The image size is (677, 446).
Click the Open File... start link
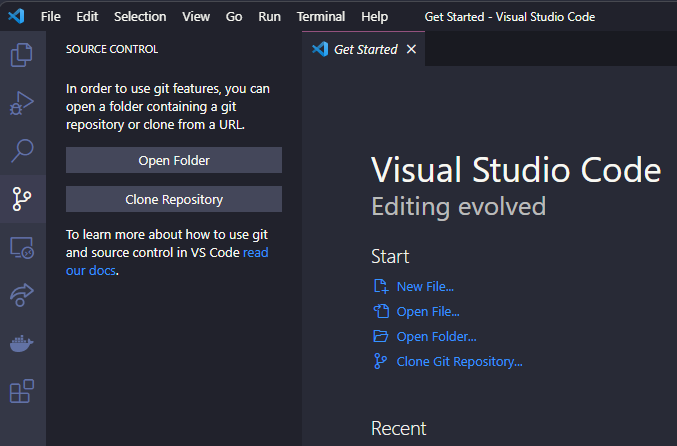[x=428, y=311]
